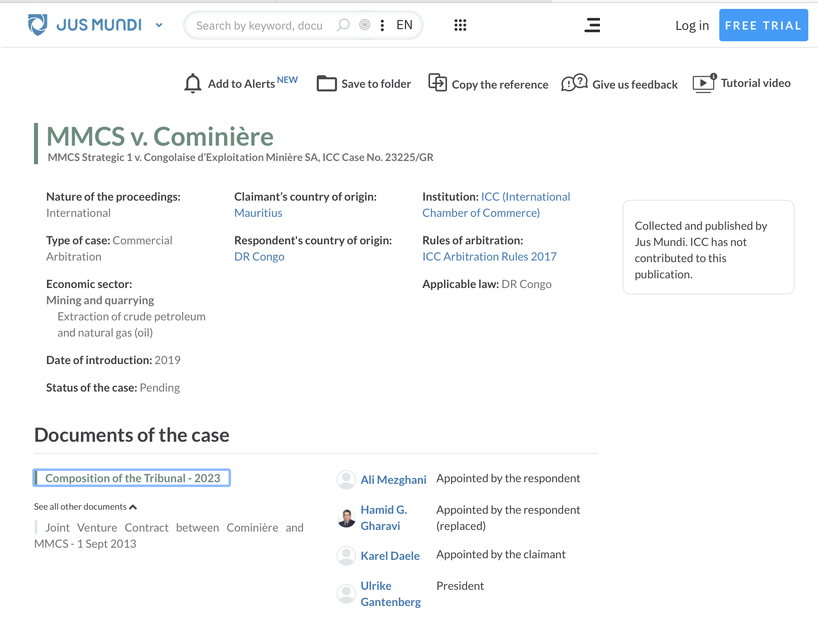
Task: Click Ali Mezghani avatar icon
Action: (x=346, y=479)
